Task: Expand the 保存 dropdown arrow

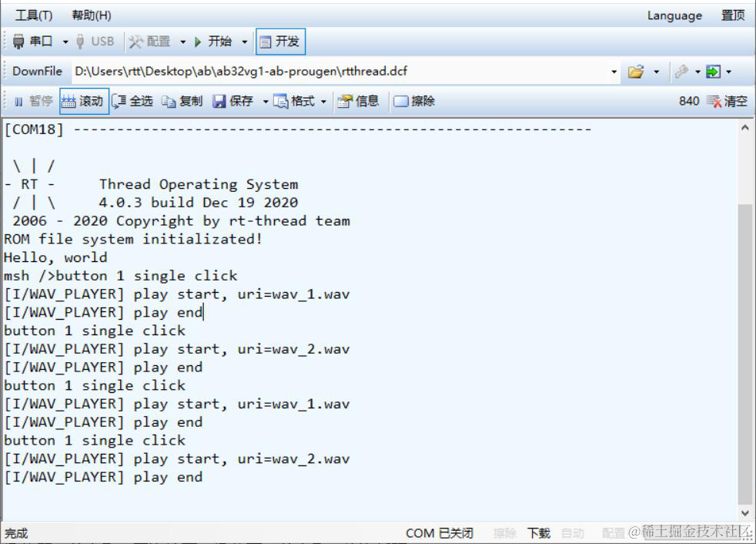Action: (x=266, y=102)
